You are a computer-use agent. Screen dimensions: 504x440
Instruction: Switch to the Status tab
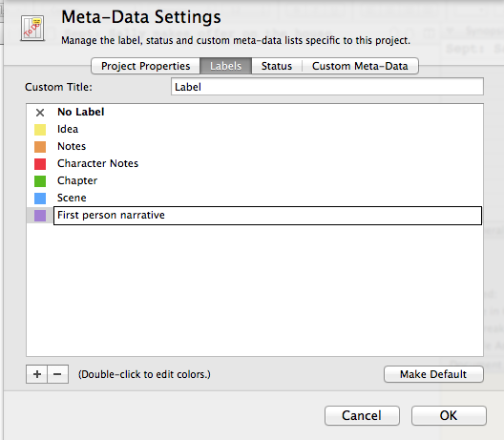277,66
